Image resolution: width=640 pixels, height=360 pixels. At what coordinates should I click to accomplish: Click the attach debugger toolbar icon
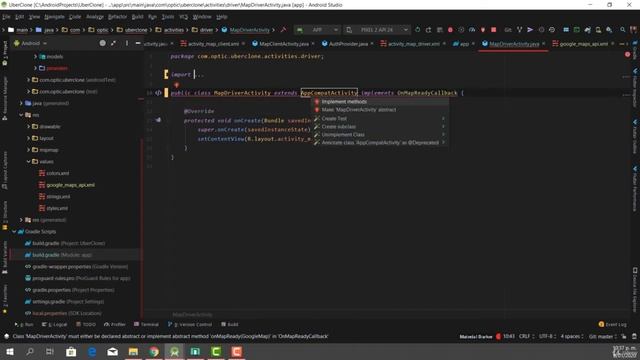(x=482, y=30)
